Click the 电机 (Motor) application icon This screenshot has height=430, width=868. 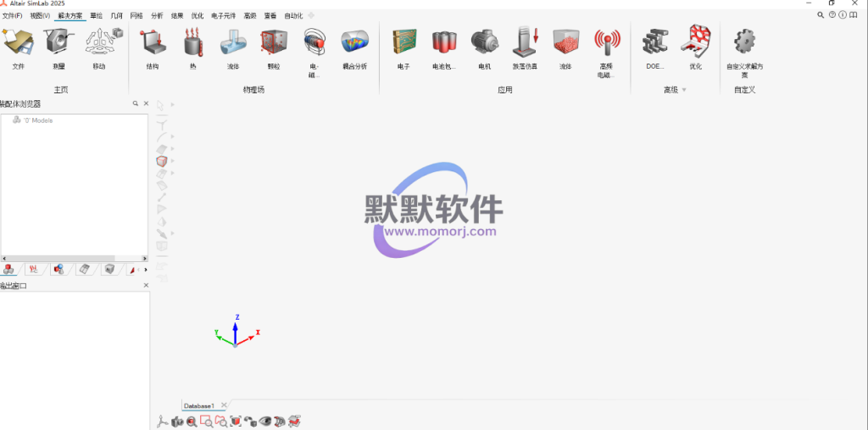484,44
